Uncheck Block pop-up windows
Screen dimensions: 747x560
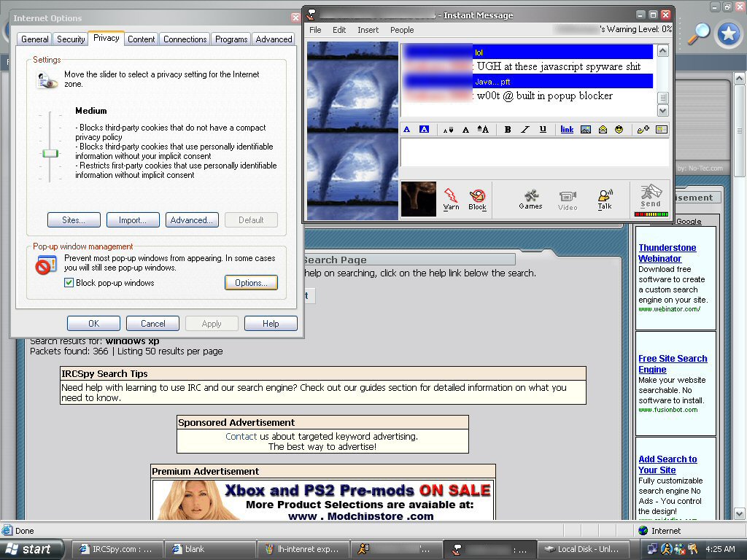69,283
